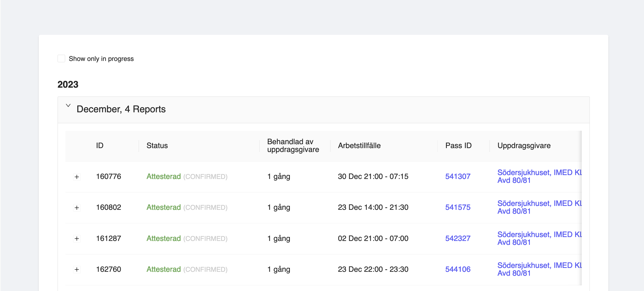The height and width of the screenshot is (291, 644).
Task: Open Pass ID 541575 link
Action: [458, 207]
